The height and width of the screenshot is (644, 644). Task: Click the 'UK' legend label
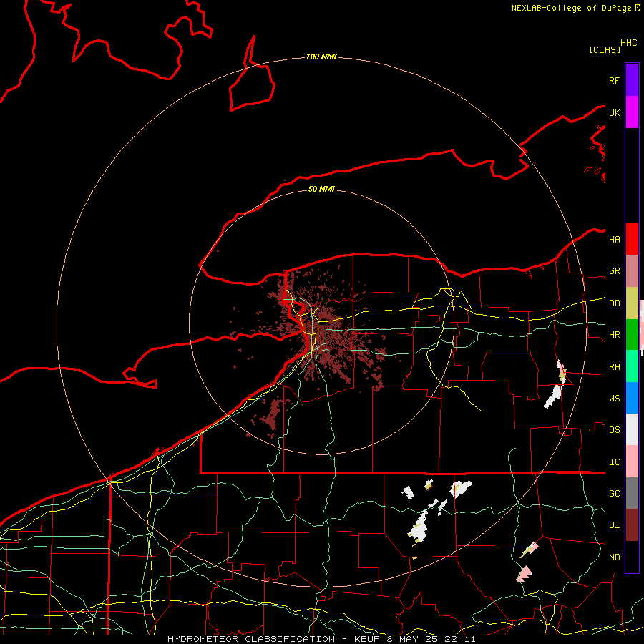point(614,113)
